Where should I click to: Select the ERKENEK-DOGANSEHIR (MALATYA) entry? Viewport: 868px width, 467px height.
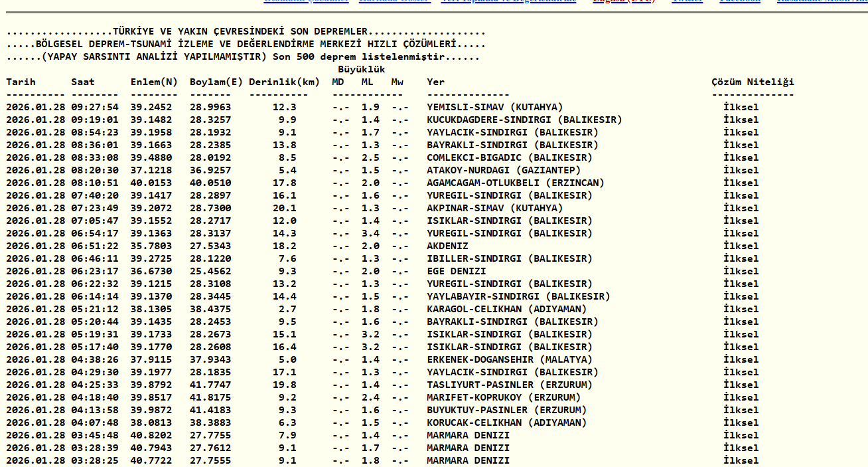[x=509, y=360]
